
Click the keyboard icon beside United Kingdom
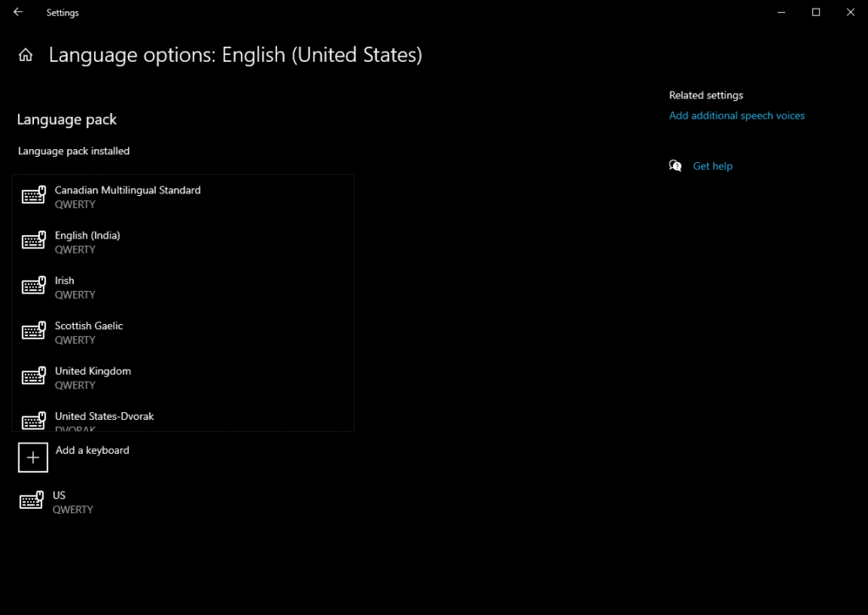pyautogui.click(x=34, y=377)
